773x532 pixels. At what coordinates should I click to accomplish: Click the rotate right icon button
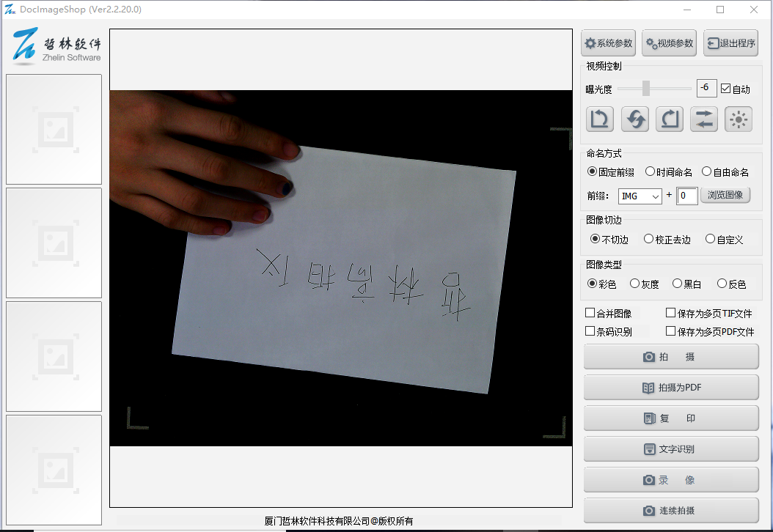670,119
